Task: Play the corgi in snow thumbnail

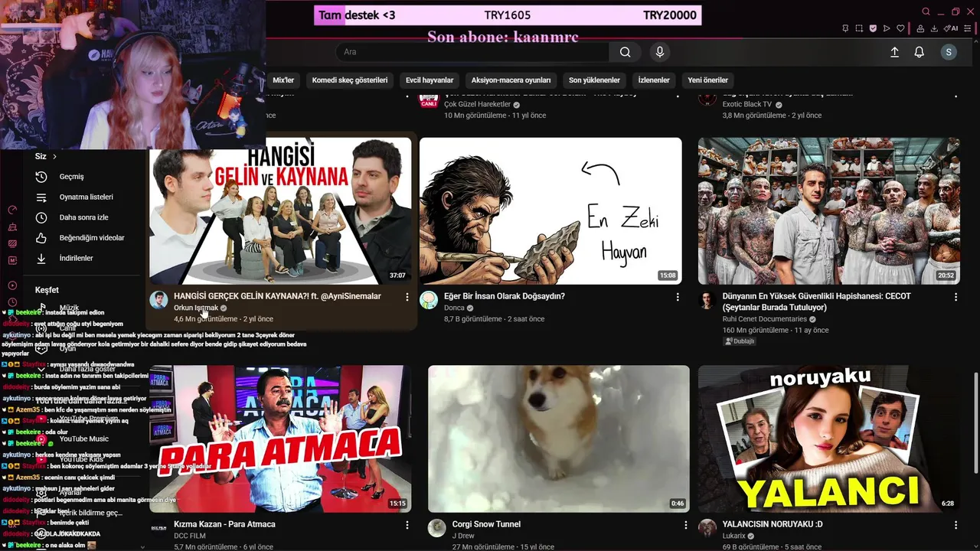Action: coord(559,439)
